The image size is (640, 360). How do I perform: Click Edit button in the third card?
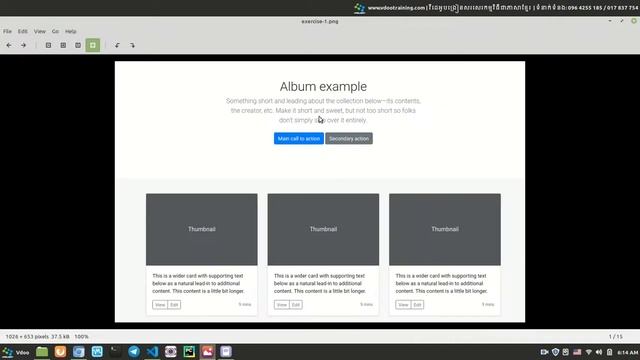(418, 305)
